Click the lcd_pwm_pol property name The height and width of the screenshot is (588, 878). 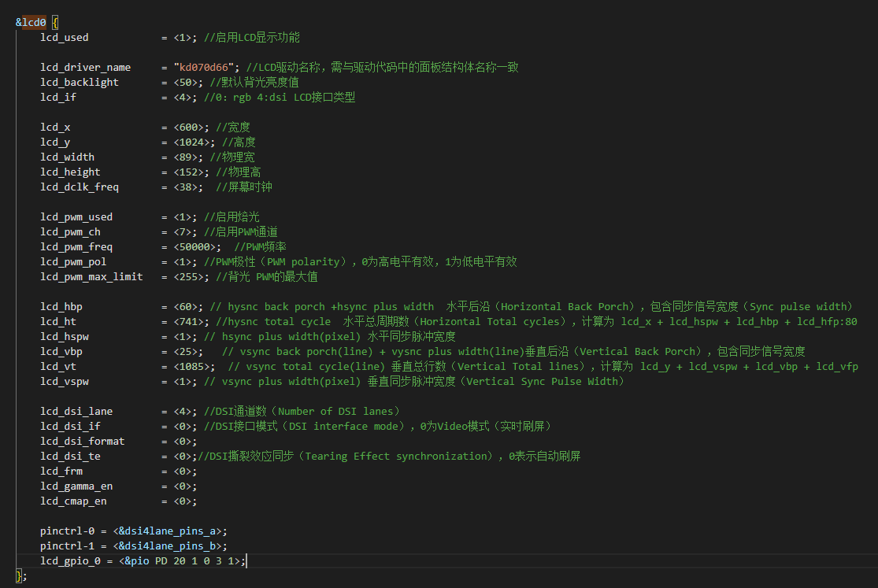point(73,261)
